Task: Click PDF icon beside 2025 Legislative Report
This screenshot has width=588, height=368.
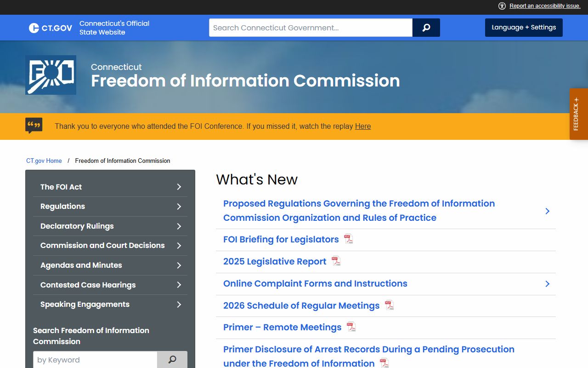Action: 336,261
